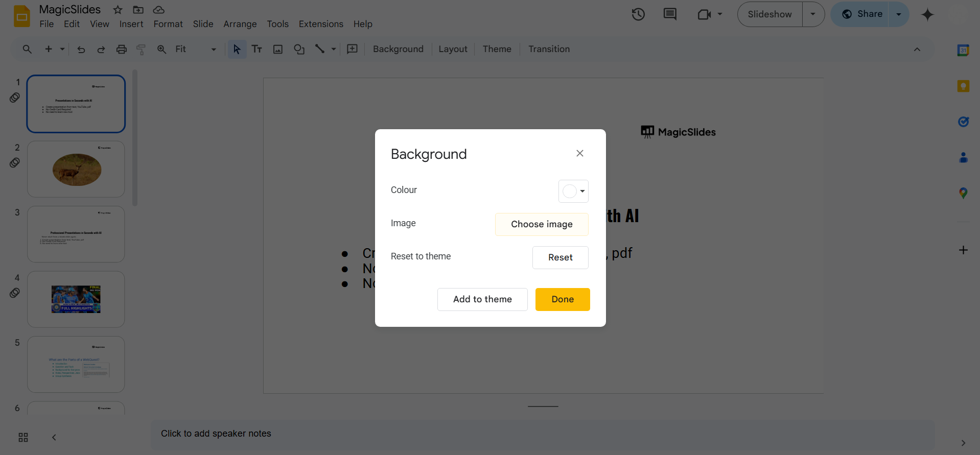Select slide 2 thumbnail with deer image
This screenshot has height=455, width=980.
point(76,169)
